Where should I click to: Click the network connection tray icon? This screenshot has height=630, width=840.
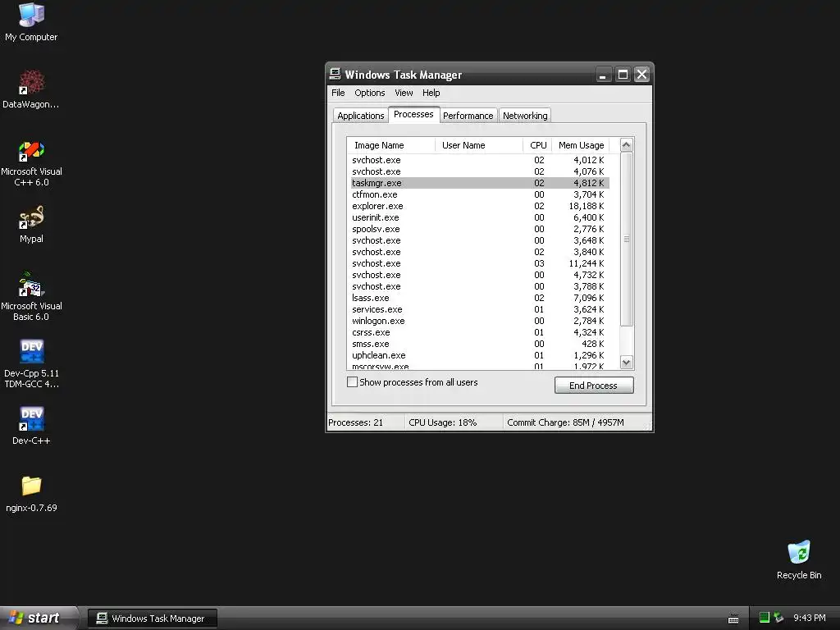778,618
